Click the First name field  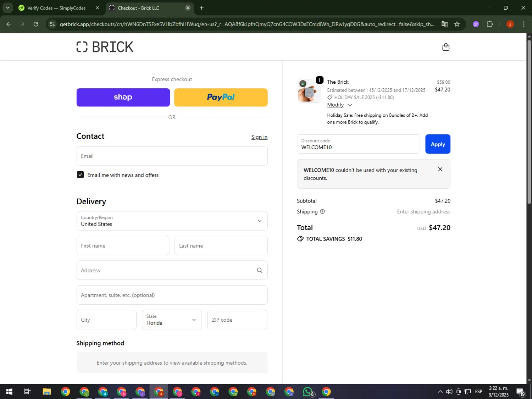coord(123,245)
